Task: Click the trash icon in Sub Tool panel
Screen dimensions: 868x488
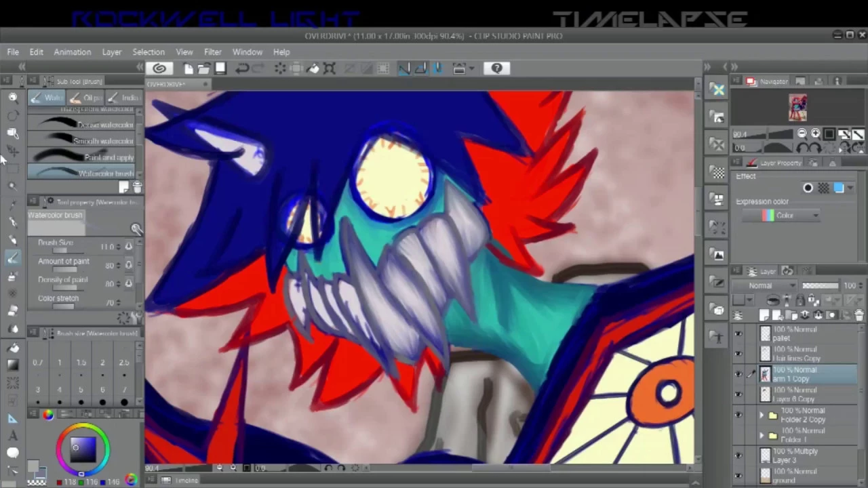Action: coord(137,187)
